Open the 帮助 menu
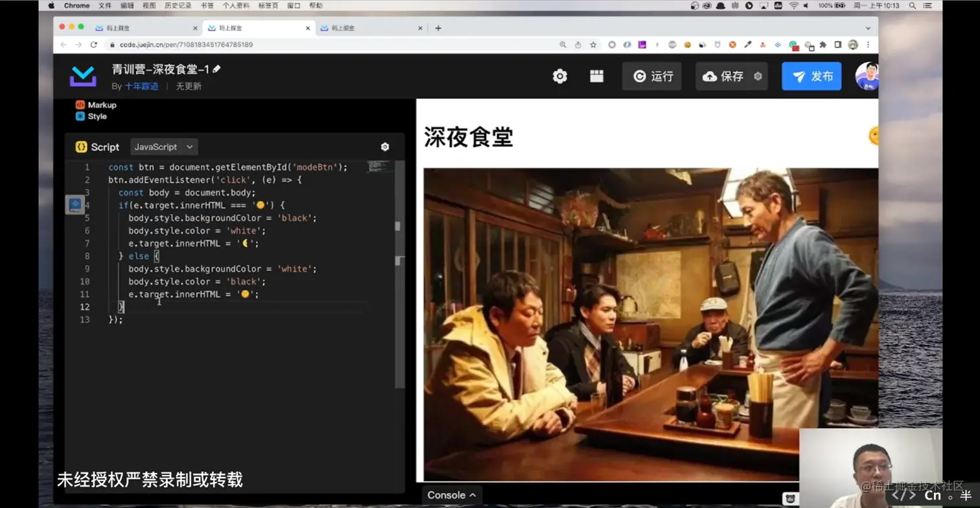The image size is (980, 508). [316, 5]
